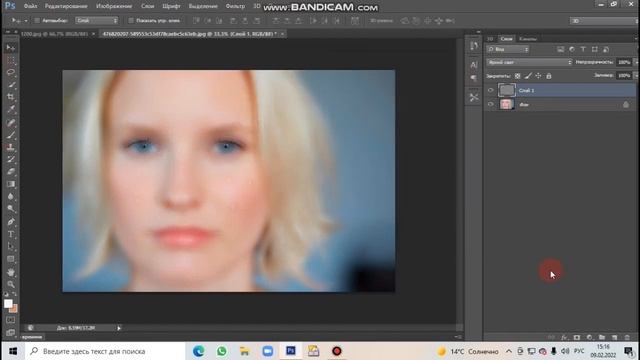Image resolution: width=640 pixels, height=360 pixels.
Task: Toggle visibility eye of Слой 1 layer
Action: click(491, 91)
